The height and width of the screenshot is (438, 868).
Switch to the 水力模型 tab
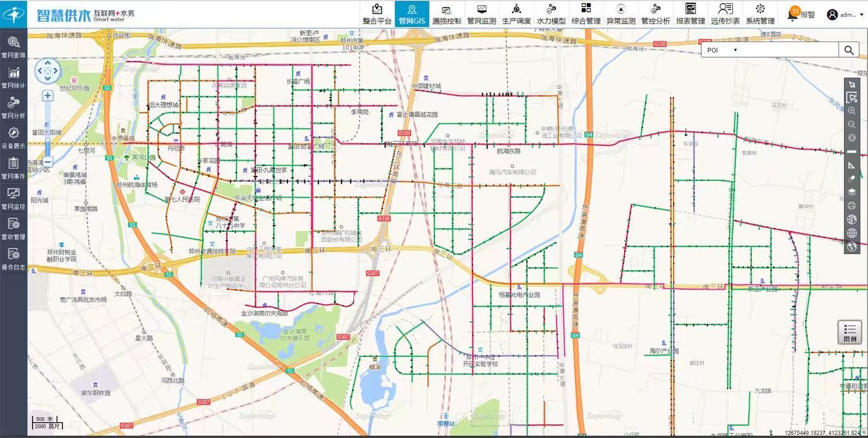(x=551, y=14)
